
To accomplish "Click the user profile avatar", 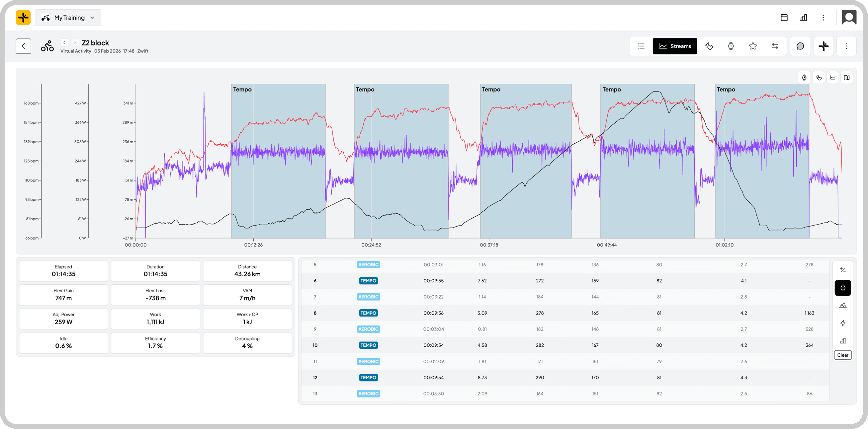I will [x=849, y=18].
